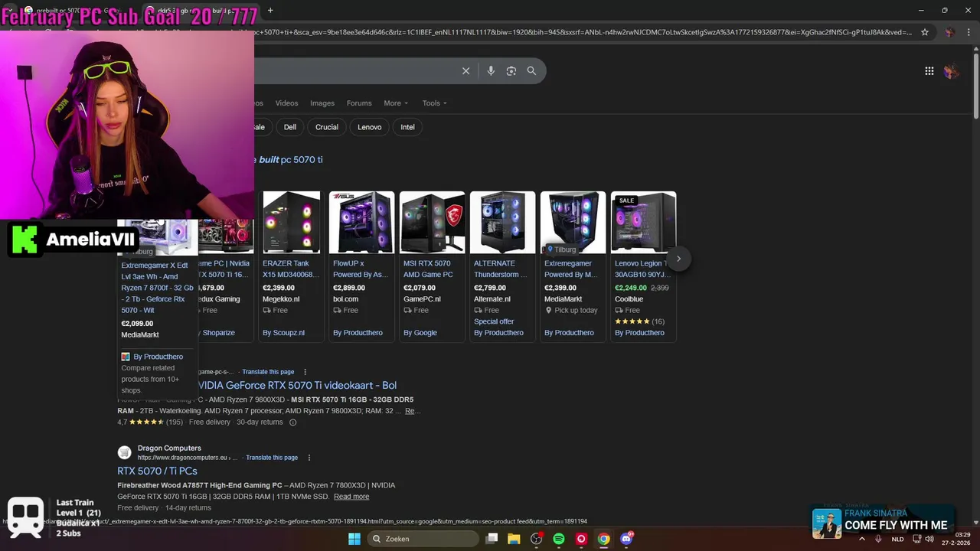980x551 pixels.
Task: Filter results by Intel chip
Action: click(408, 127)
